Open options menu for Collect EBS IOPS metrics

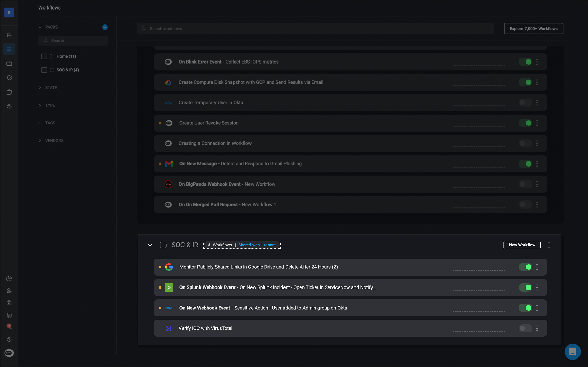[537, 62]
